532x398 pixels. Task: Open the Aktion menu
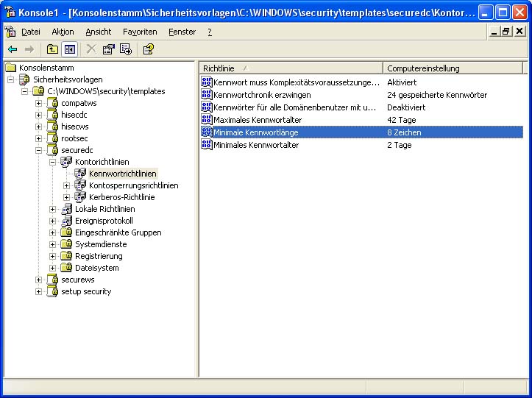pyautogui.click(x=63, y=32)
